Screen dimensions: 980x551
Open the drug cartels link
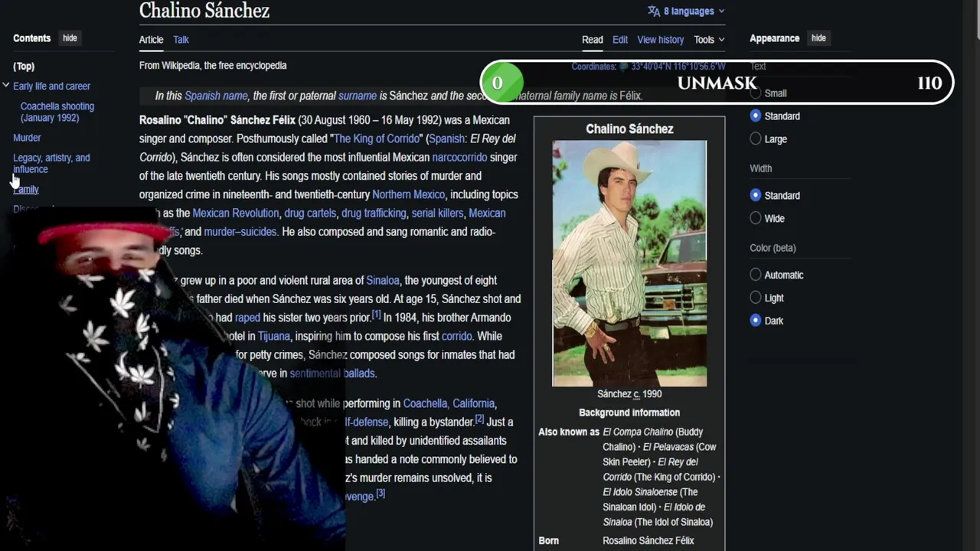tap(310, 213)
